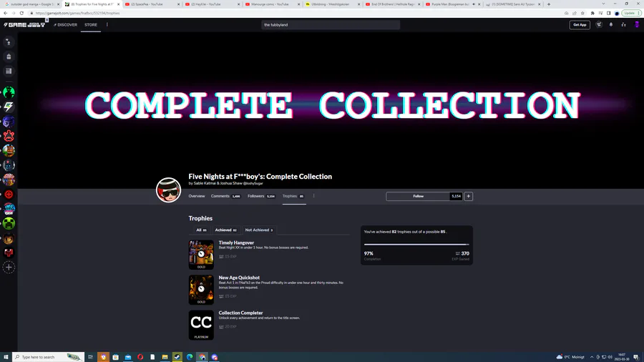Open the lightning bolt community in sidebar
This screenshot has width=644, height=362.
9,107
